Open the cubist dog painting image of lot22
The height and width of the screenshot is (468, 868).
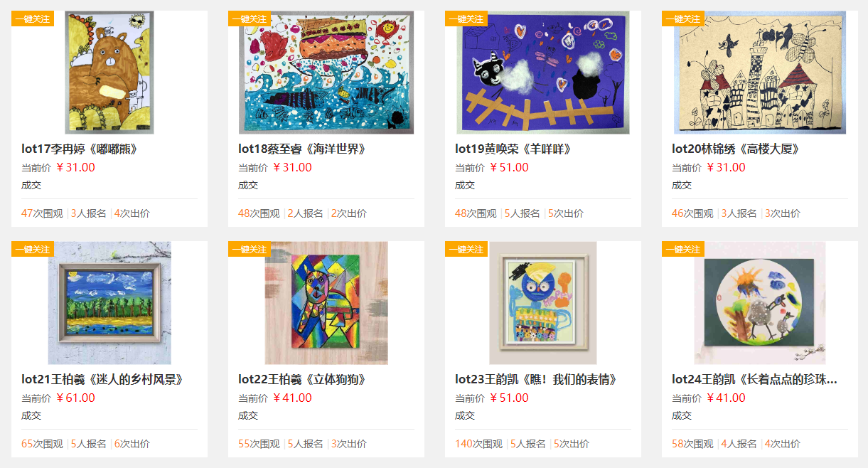(326, 303)
